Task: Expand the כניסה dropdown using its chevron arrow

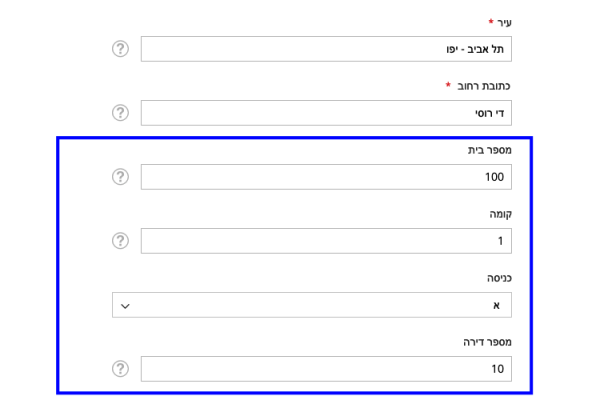Action: 125,305
